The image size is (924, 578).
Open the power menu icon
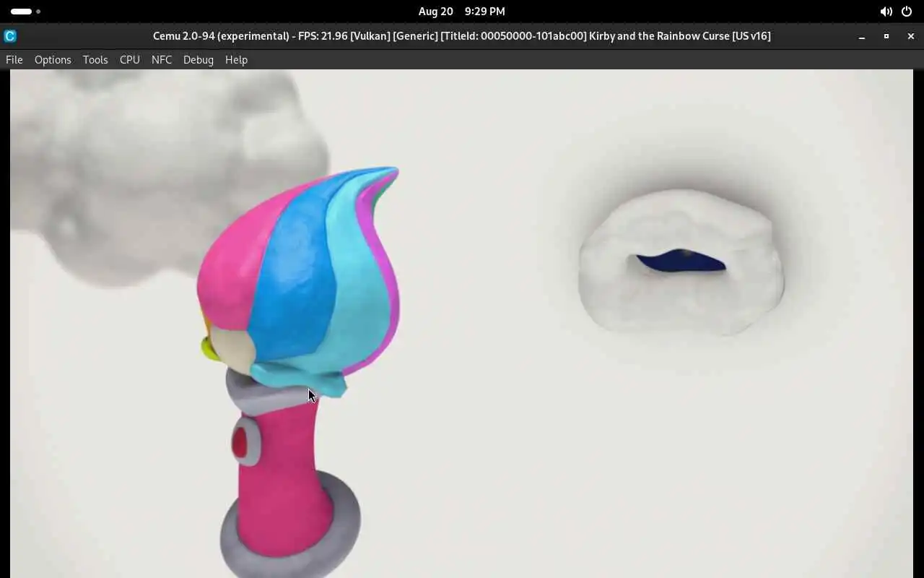907,12
